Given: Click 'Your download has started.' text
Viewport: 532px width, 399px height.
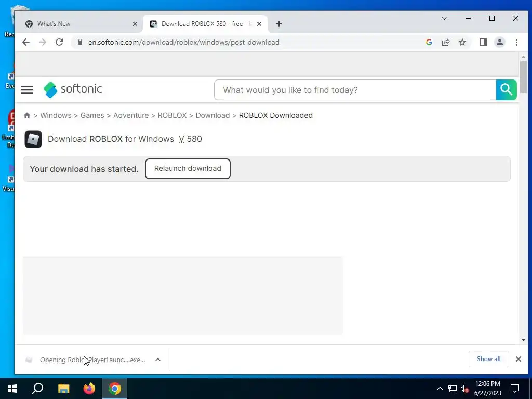Looking at the screenshot, I should click(84, 169).
